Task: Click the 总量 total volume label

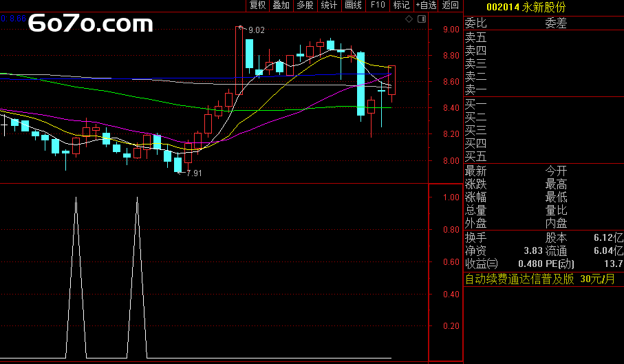Action: (x=475, y=211)
